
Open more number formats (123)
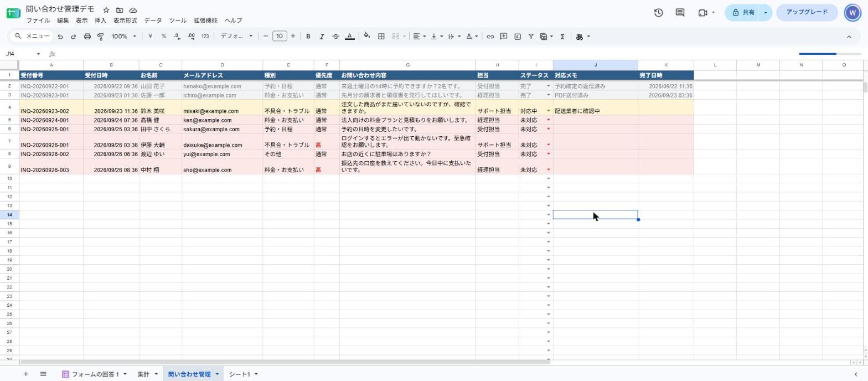(x=205, y=37)
